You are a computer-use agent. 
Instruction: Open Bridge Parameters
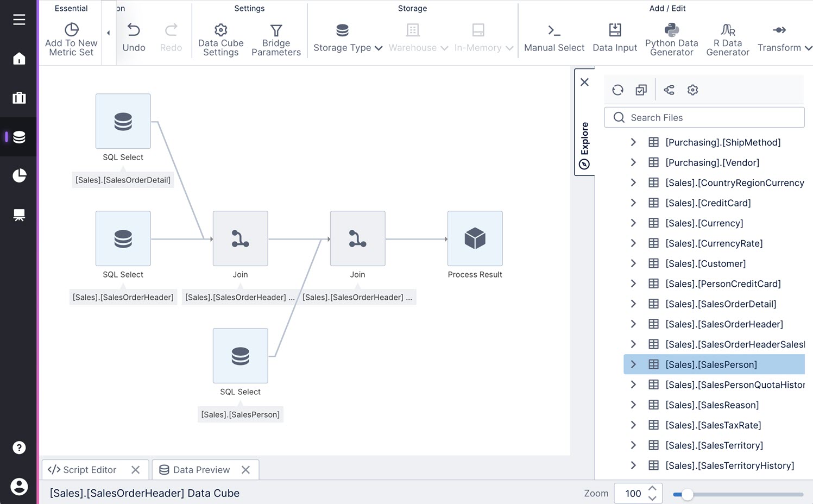click(x=276, y=39)
